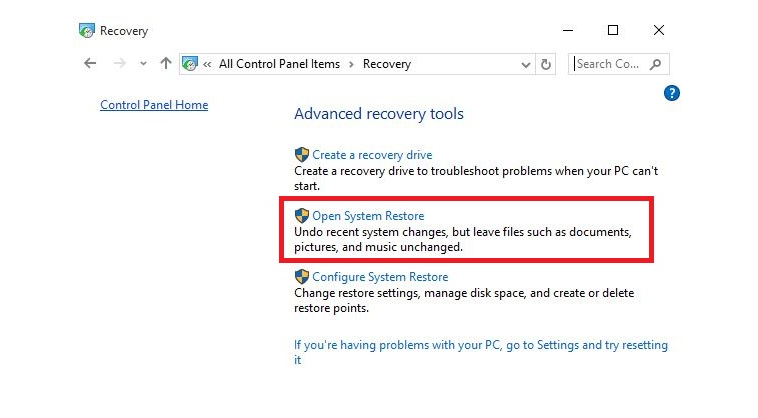Expand the address bar history dropdown
758x418 pixels.
click(x=525, y=64)
